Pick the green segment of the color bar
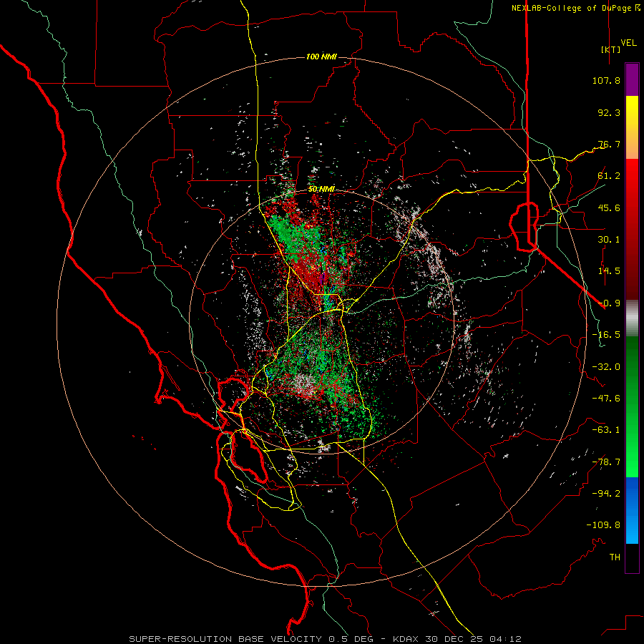Viewport: 644px width, 644px height. [x=632, y=406]
